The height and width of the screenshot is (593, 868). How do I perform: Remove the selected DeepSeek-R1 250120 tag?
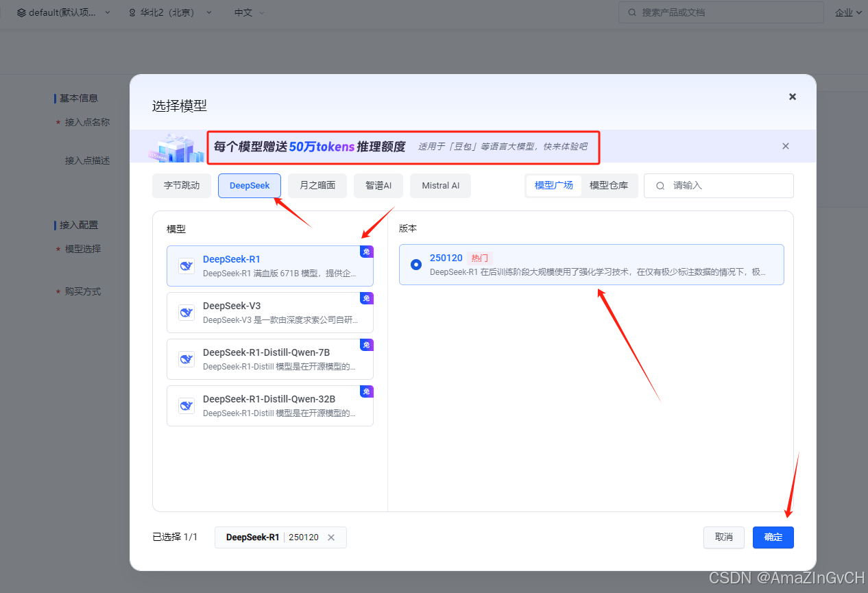331,537
